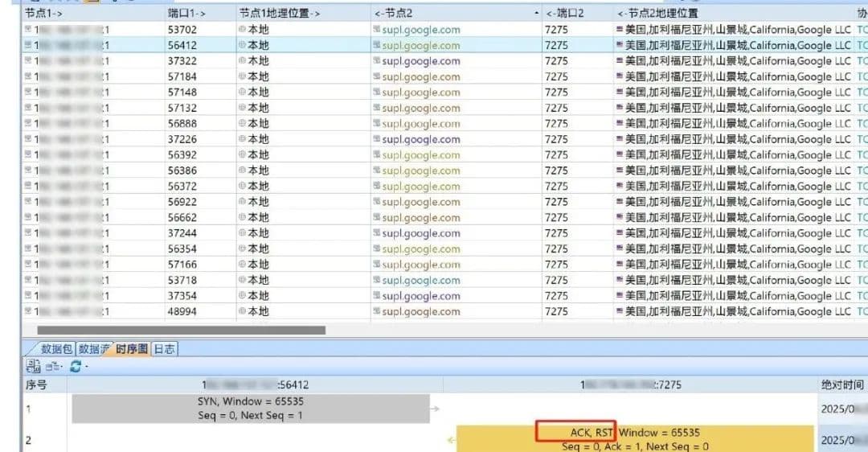Click 本地 in the port 57148 row

pyautogui.click(x=258, y=92)
